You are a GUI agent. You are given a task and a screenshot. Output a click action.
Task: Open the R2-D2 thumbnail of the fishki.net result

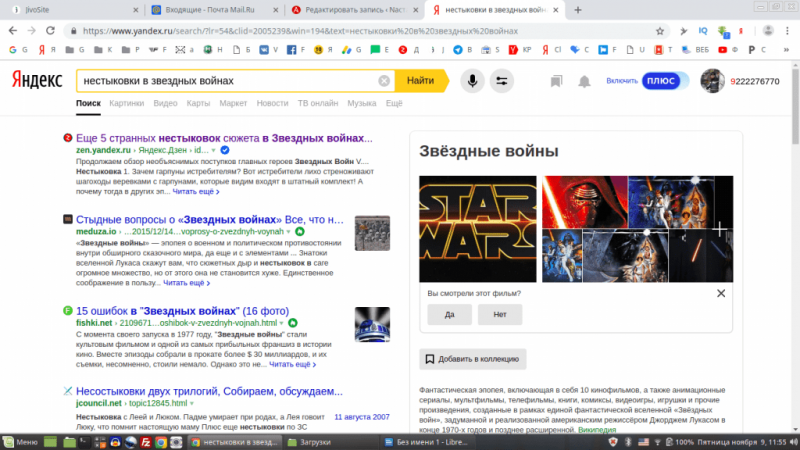372,324
